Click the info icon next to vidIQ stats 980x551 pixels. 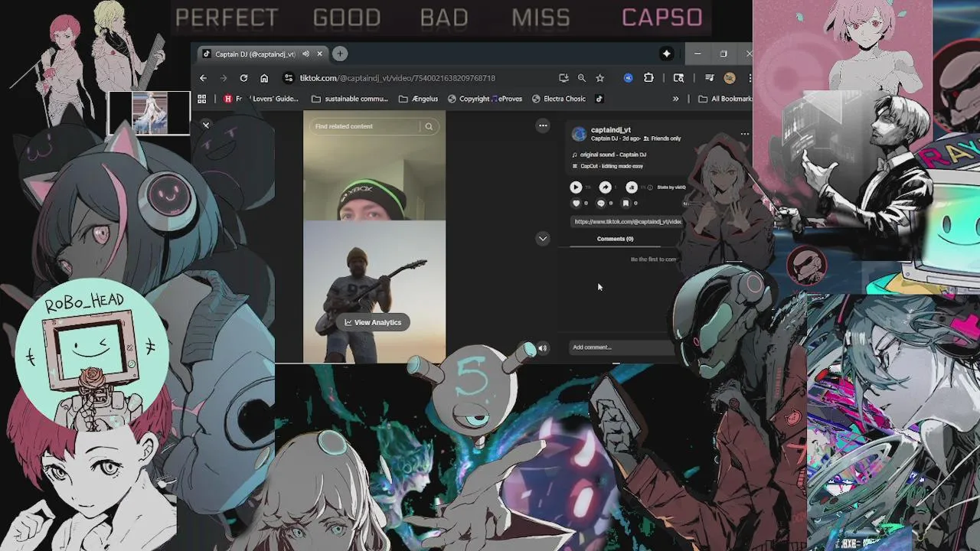click(650, 187)
